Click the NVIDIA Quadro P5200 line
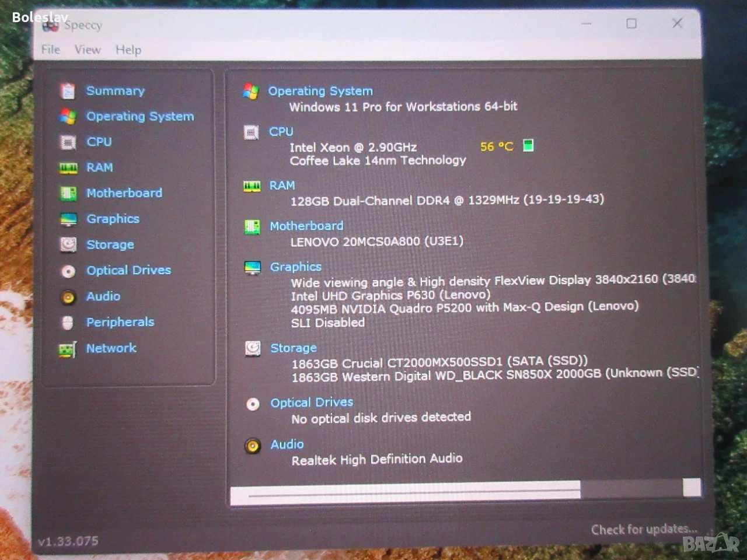Screen dimensions: 747x560 click(465, 307)
